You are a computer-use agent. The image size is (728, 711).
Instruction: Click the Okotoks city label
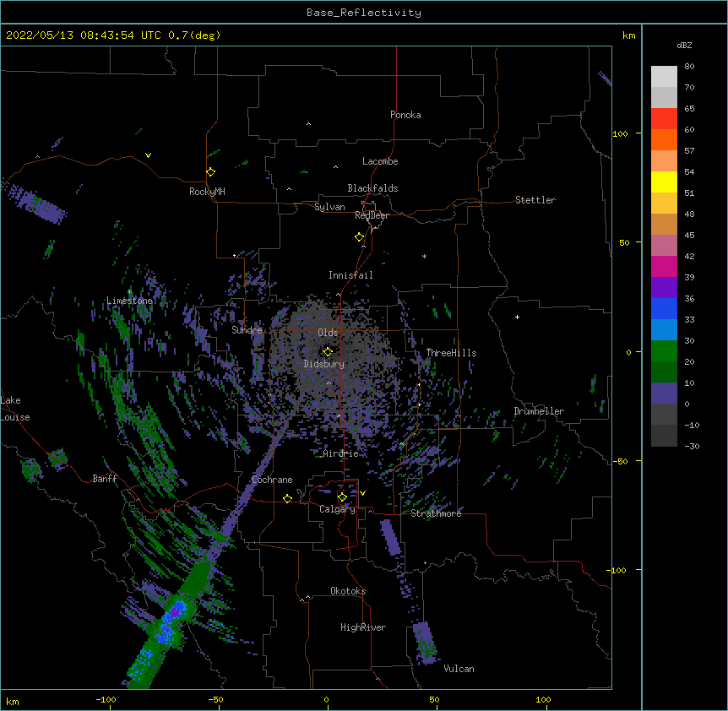click(348, 591)
